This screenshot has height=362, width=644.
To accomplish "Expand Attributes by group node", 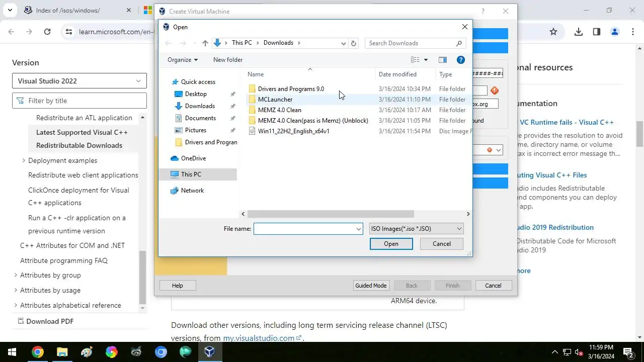I will point(16,275).
